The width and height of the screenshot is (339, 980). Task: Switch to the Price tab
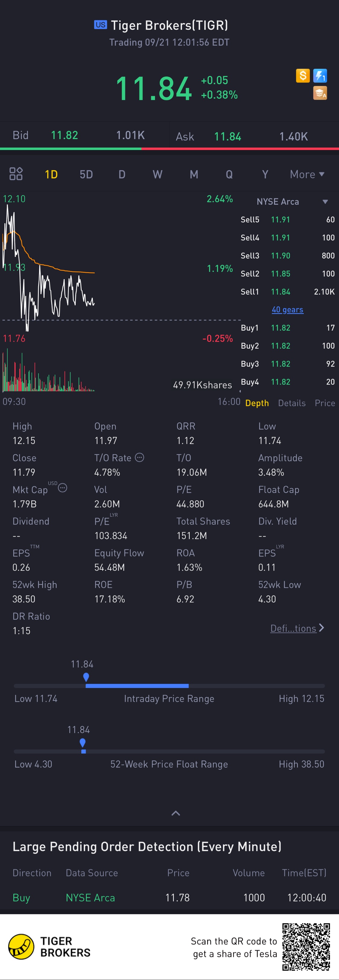click(325, 403)
